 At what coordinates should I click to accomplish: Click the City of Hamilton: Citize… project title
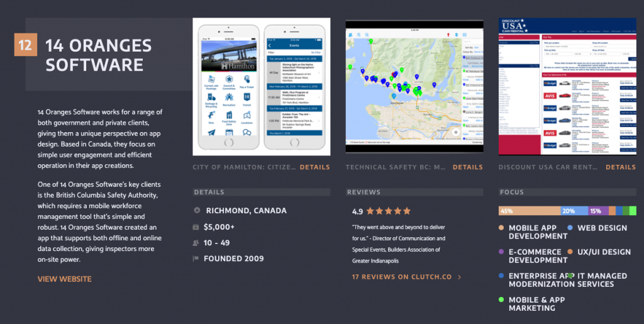pyautogui.click(x=245, y=167)
